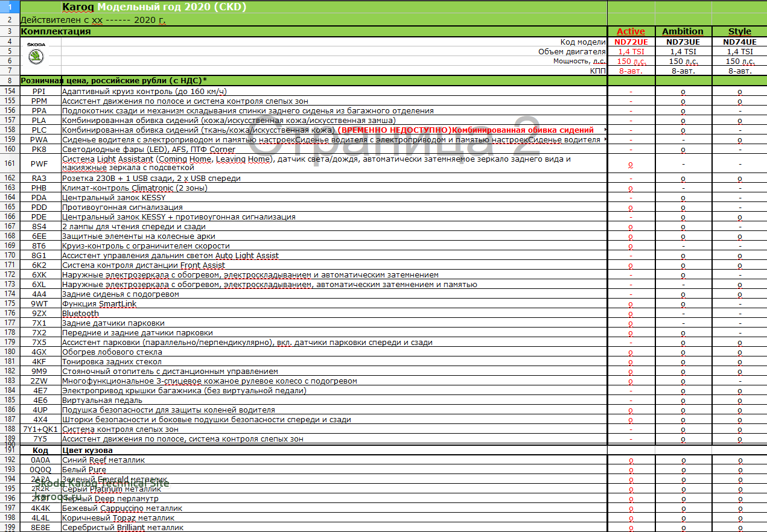Viewport: 767px width, 532px height.
Task: Click the 'Мощность, л.с.' label cell
Action: [x=334, y=61]
